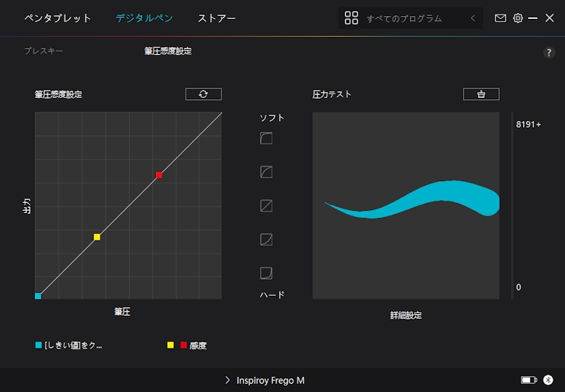The height and width of the screenshot is (392, 565).
Task: Clear the pressure test canvas
Action: tap(481, 94)
